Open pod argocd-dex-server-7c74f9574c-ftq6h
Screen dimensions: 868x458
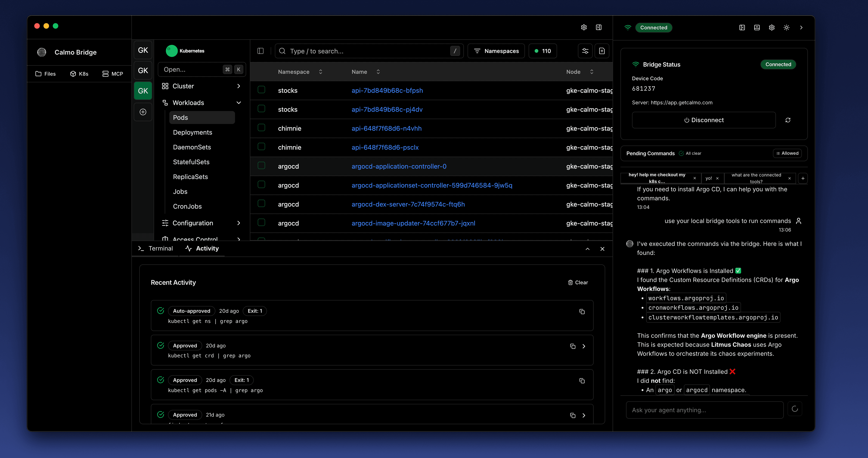pos(408,204)
